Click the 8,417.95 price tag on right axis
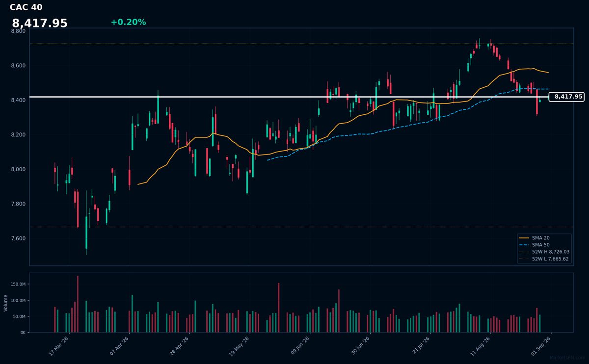This screenshot has width=589, height=364. coord(568,97)
